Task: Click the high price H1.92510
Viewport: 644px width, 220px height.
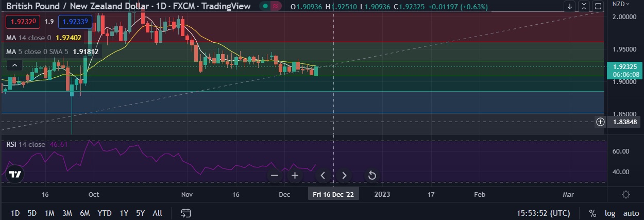Action: tap(342, 7)
